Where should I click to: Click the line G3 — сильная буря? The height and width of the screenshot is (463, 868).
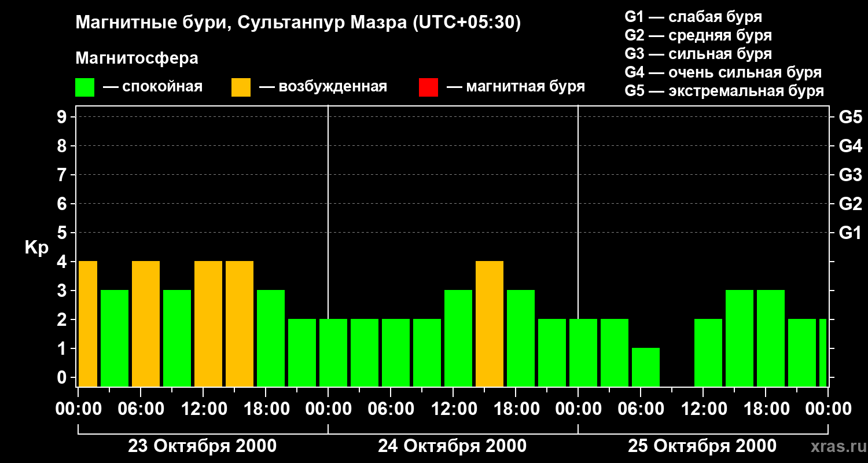tap(698, 54)
